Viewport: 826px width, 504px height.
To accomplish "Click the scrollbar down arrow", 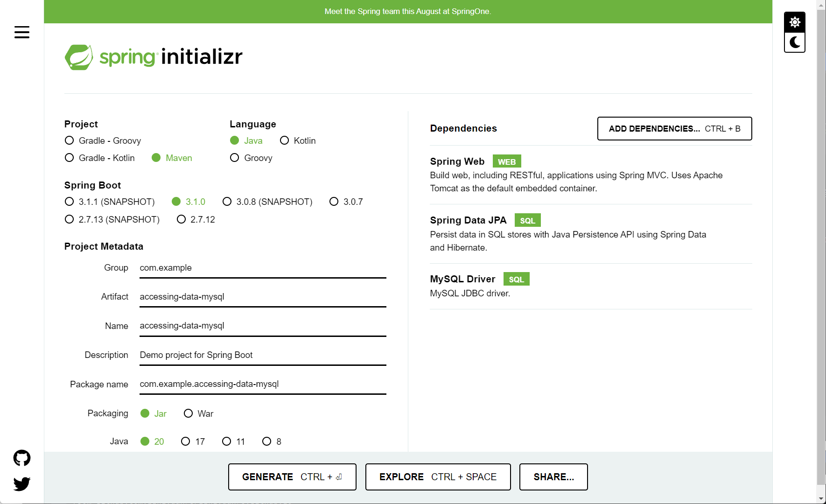I will tap(821, 499).
